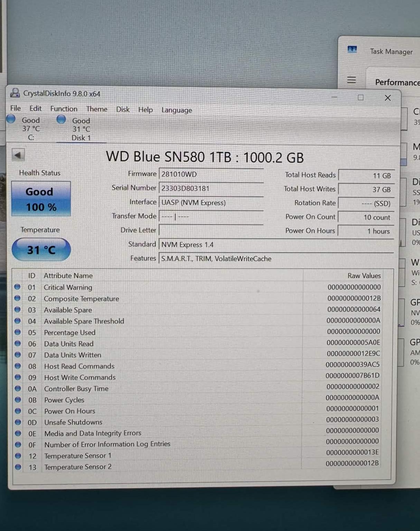420x531 pixels.
Task: Click the 31 °C temperature button
Action: point(41,250)
